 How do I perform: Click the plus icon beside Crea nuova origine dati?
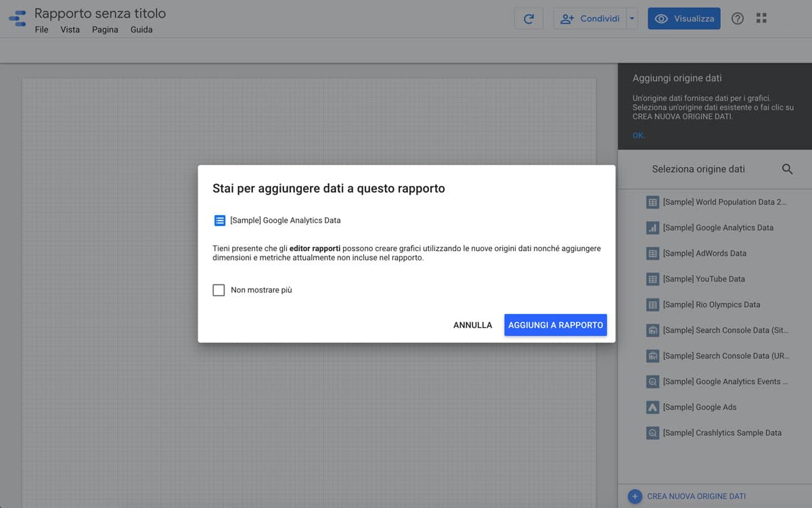[x=634, y=497]
